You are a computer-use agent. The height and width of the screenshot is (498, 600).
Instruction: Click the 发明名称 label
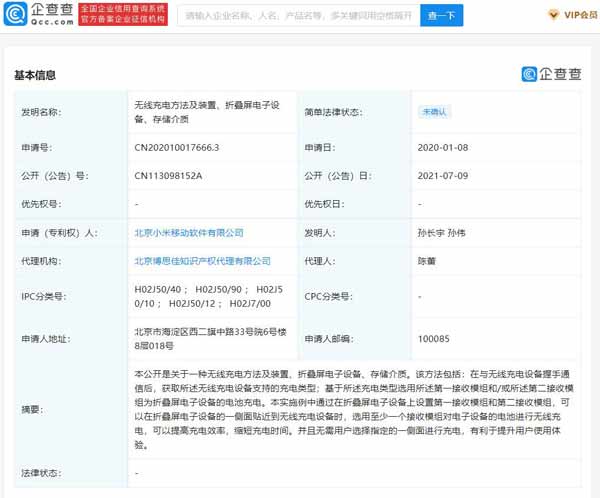coord(41,112)
